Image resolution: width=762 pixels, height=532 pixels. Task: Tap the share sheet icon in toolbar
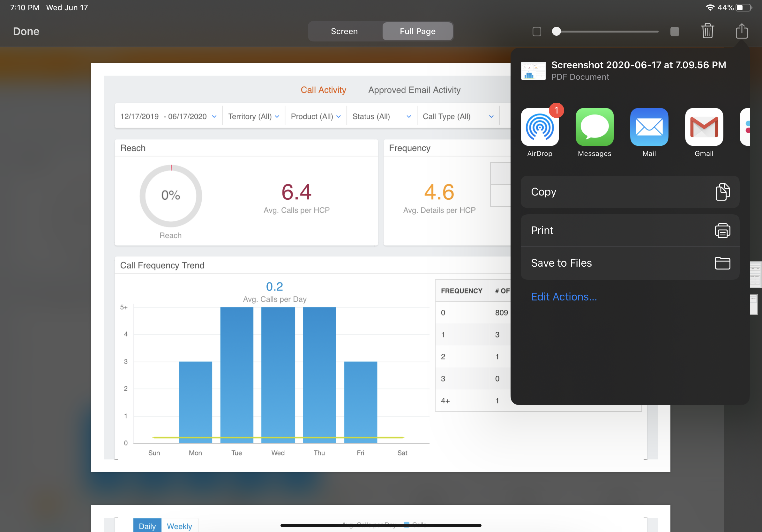click(x=742, y=31)
